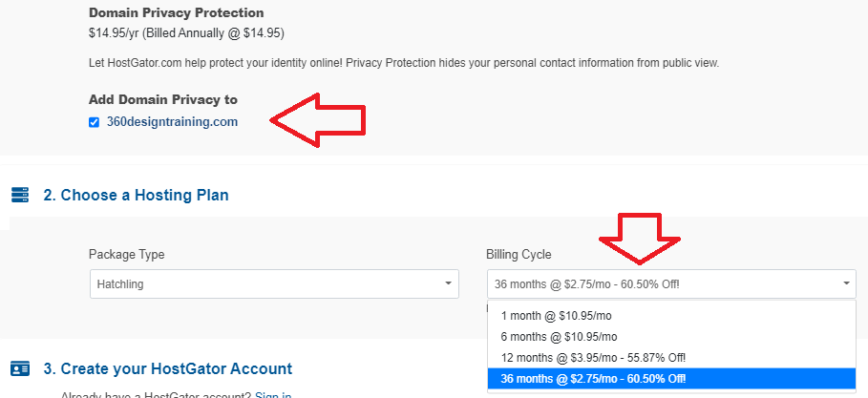Open the Sign in link
Screen dimensions: 868x398
click(x=273, y=395)
